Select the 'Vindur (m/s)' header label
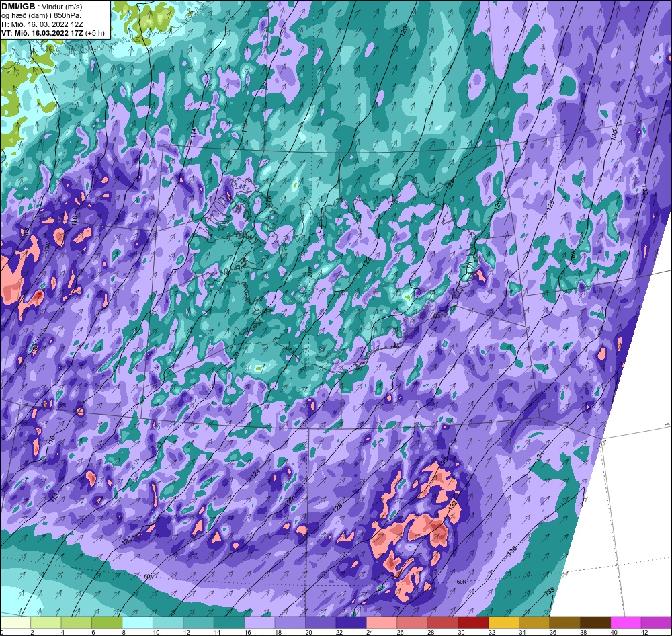 point(63,7)
